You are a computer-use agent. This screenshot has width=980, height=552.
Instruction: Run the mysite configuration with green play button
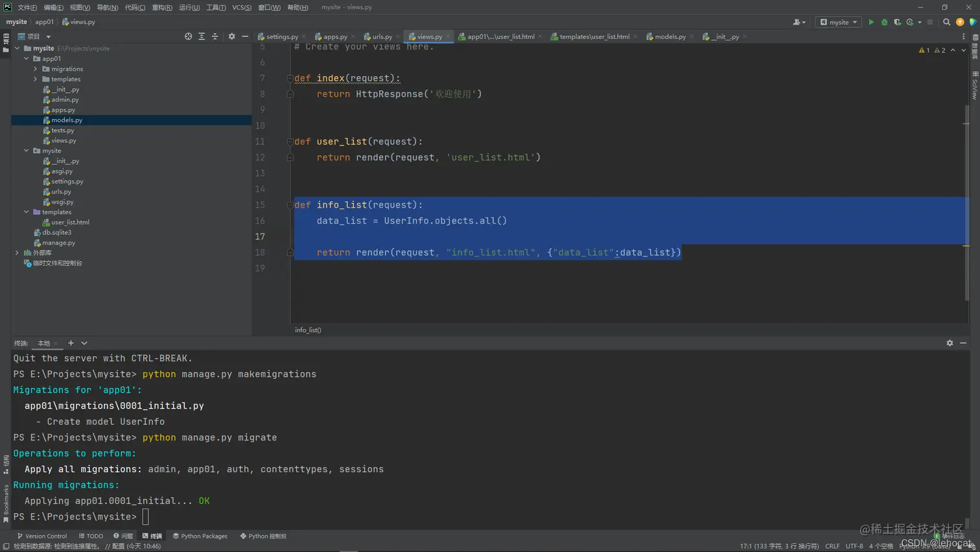pyautogui.click(x=871, y=22)
